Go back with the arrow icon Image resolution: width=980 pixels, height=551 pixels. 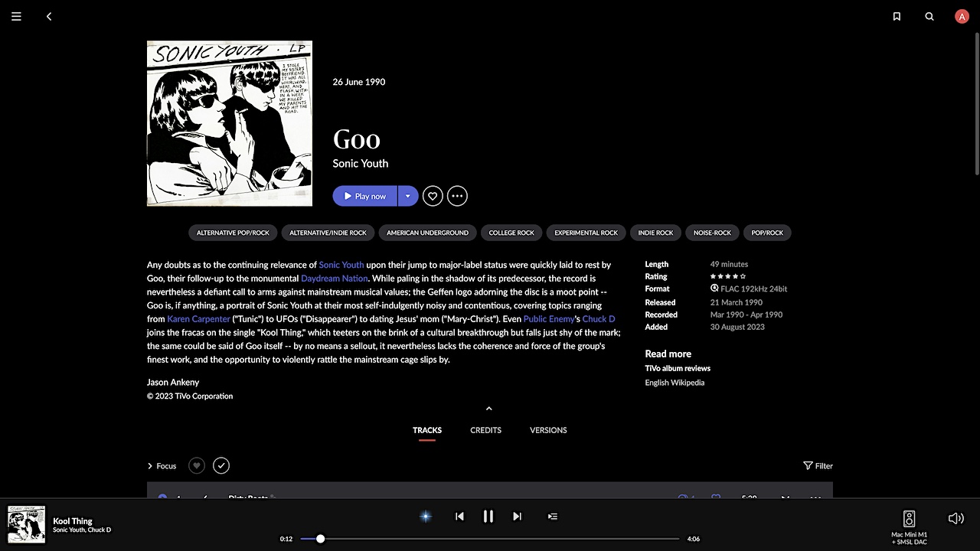[x=49, y=16]
